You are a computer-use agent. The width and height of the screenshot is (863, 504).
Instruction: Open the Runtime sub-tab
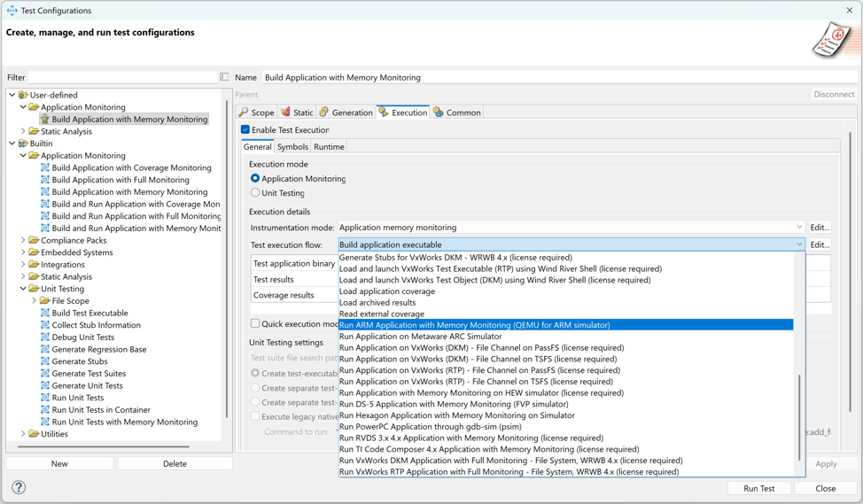[x=329, y=147]
